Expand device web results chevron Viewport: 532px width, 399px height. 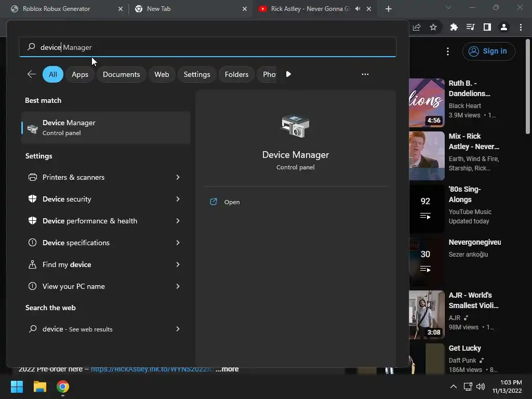tap(178, 329)
